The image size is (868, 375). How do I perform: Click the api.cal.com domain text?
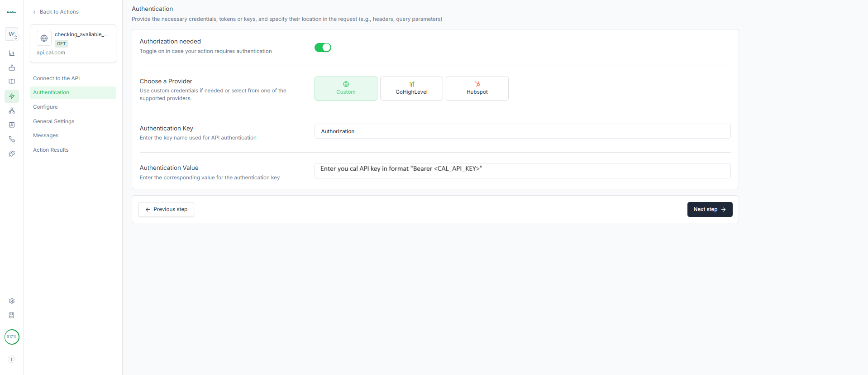pyautogui.click(x=51, y=53)
